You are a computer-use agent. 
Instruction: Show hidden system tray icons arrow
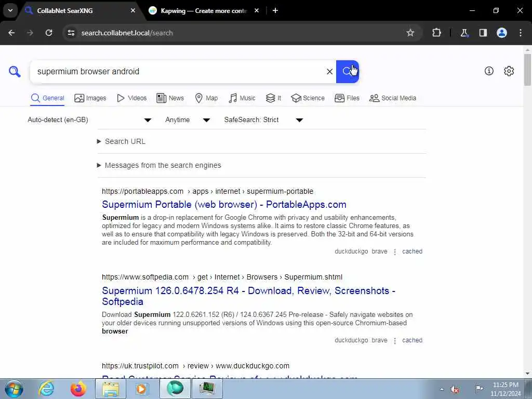[442, 389]
